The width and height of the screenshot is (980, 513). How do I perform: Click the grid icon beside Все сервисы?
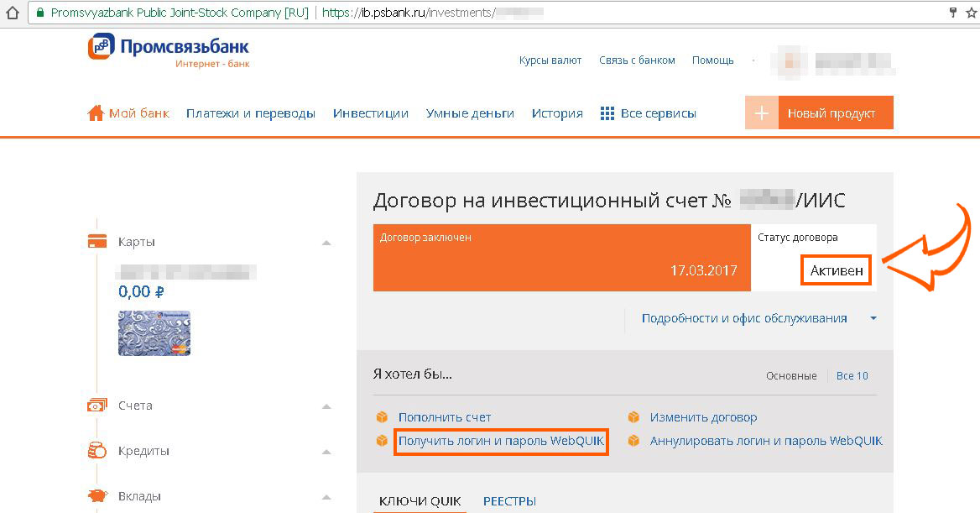[x=607, y=113]
